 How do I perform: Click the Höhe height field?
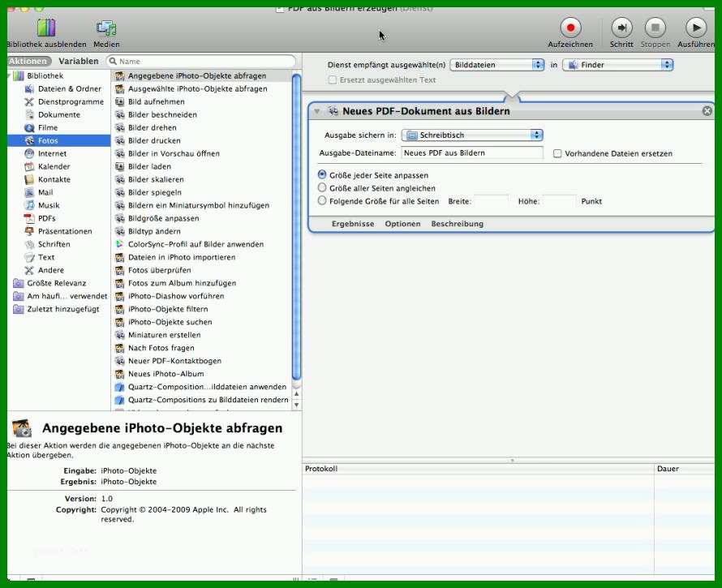[x=559, y=201]
